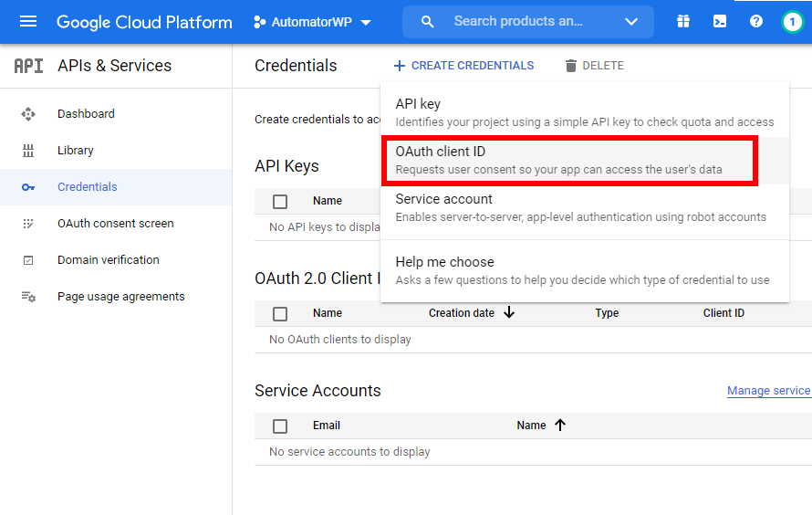Click the search products input field

pyautogui.click(x=518, y=22)
